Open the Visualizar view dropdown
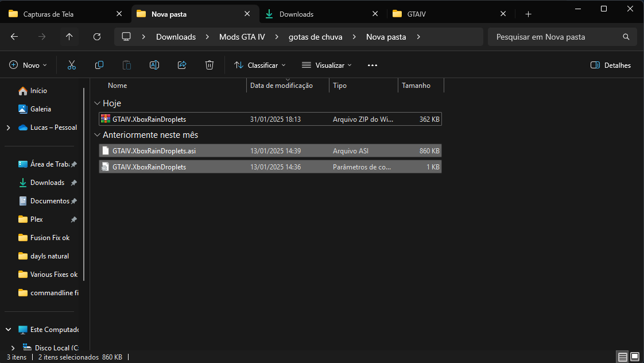This screenshot has width=644, height=363. coord(327,65)
